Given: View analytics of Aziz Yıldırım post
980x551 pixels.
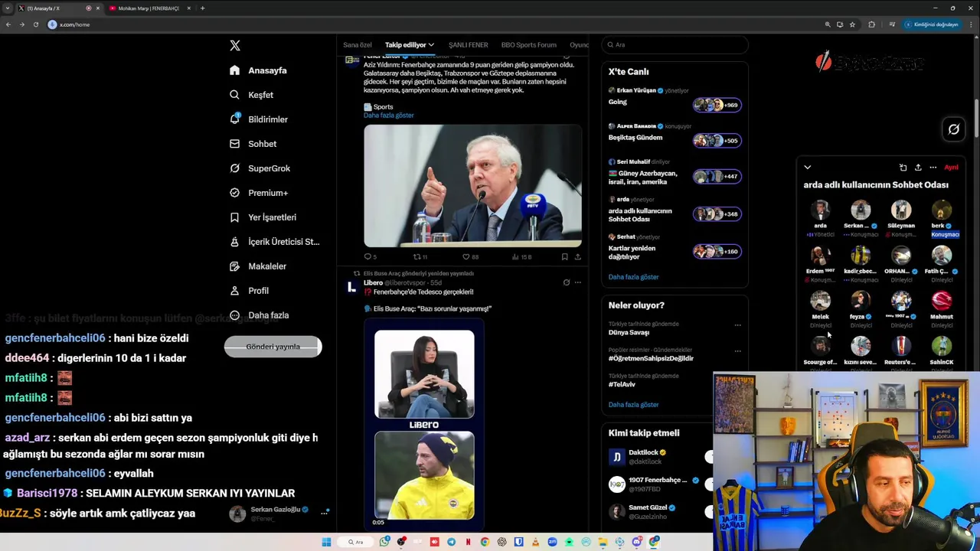Looking at the screenshot, I should click(521, 257).
